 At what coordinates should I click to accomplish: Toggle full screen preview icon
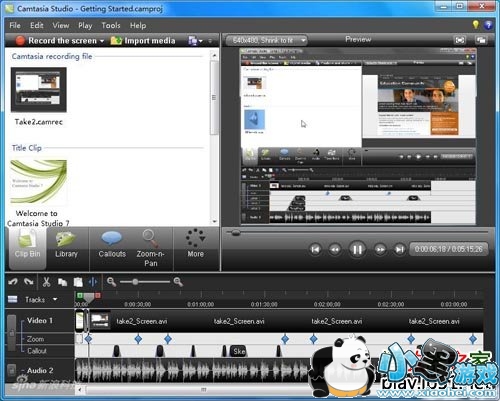pos(460,40)
